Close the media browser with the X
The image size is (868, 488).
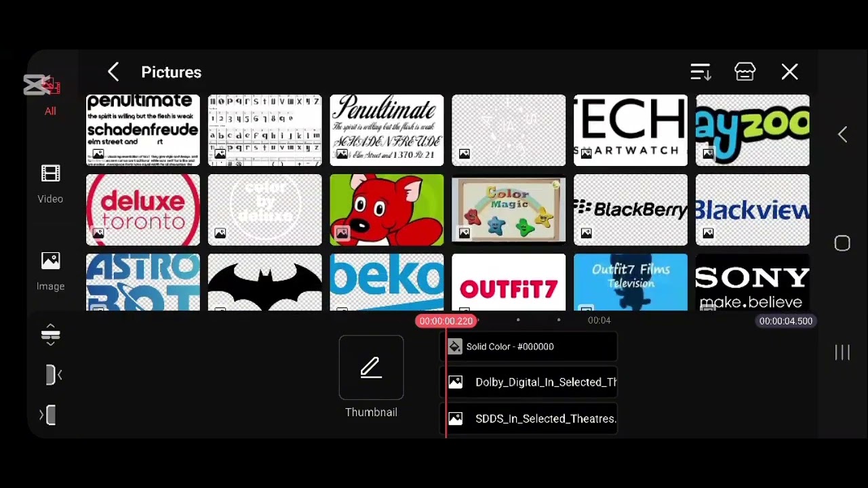point(789,72)
